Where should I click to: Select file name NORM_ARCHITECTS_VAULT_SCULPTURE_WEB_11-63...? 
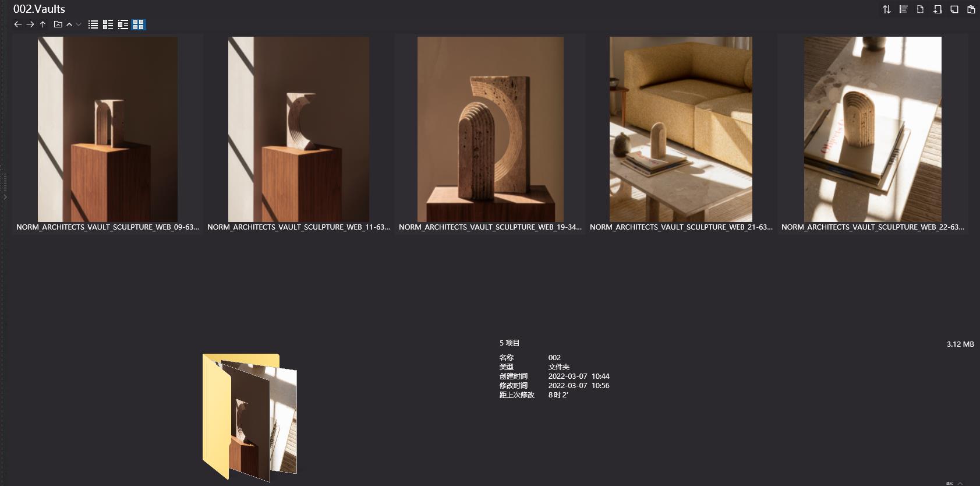tap(299, 227)
